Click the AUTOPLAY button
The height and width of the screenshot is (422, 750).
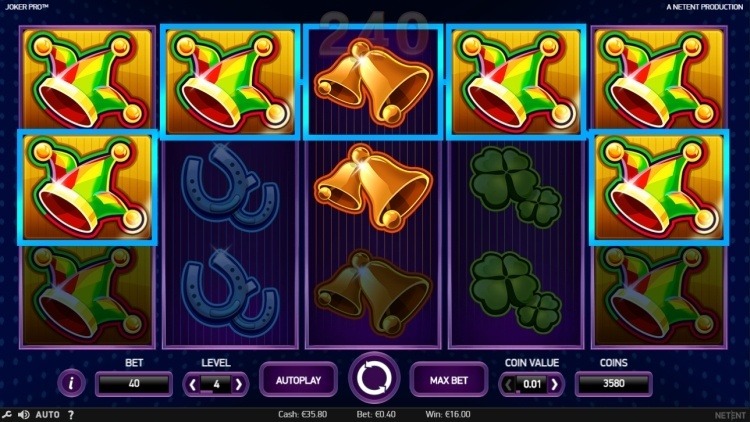click(298, 380)
